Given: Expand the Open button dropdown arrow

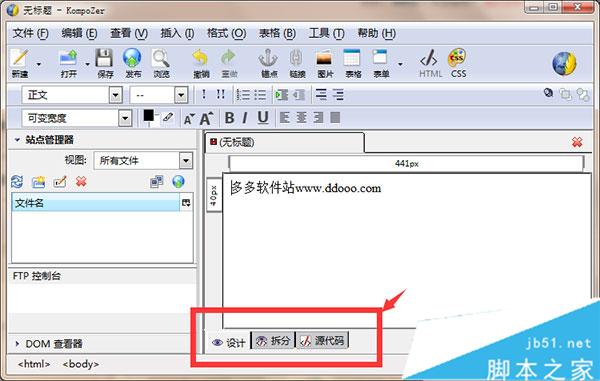Looking at the screenshot, I should pyautogui.click(x=88, y=64).
